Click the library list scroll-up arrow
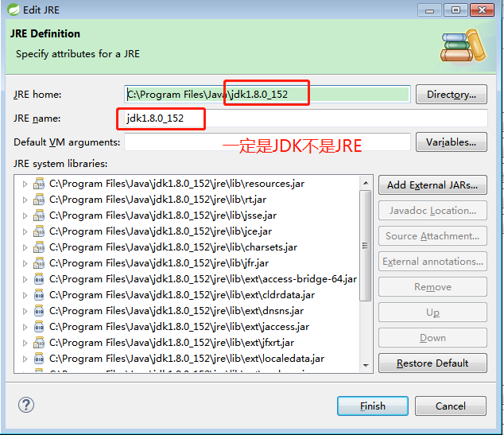 click(366, 183)
